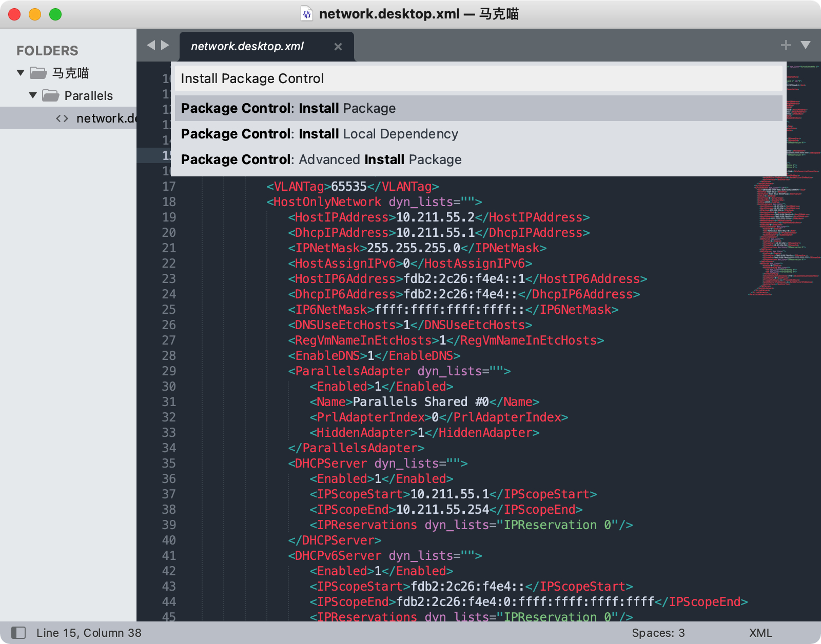Open the XML syntax selector in the status bar
This screenshot has width=821, height=644.
coord(761,633)
